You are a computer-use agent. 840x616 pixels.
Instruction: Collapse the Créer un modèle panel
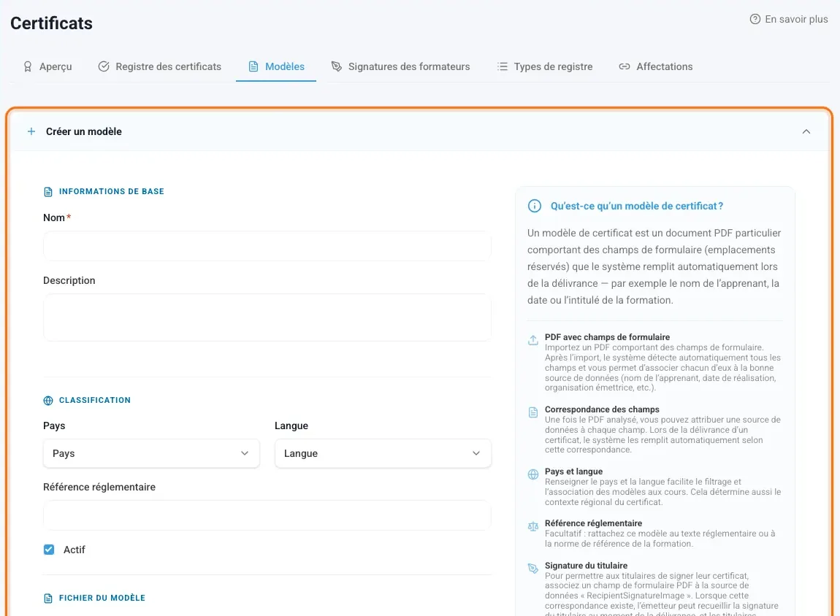click(806, 131)
